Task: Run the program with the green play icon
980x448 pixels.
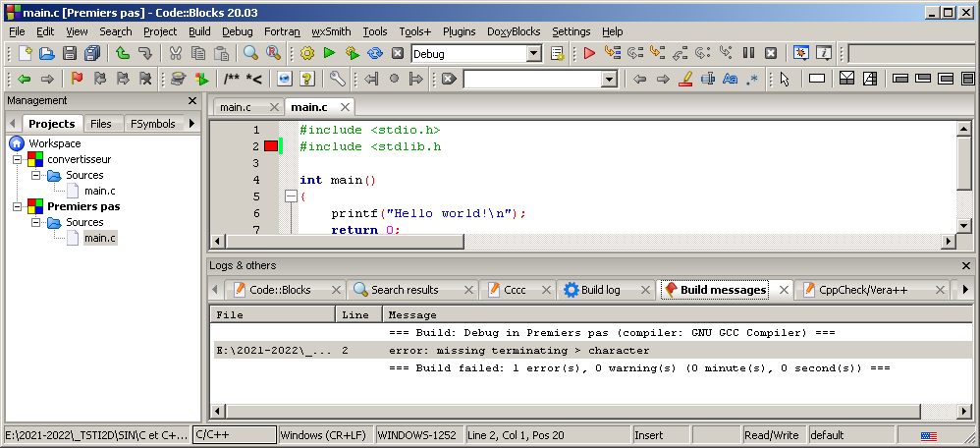Action: coord(329,54)
